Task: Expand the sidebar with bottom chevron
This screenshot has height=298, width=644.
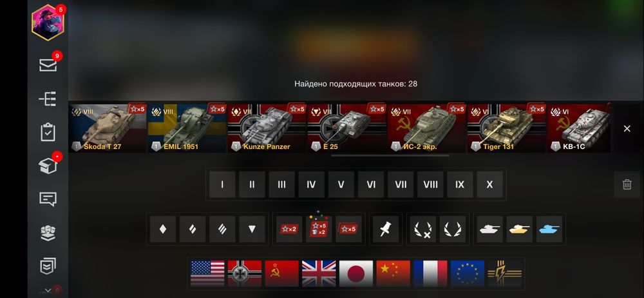Action: 48,291
